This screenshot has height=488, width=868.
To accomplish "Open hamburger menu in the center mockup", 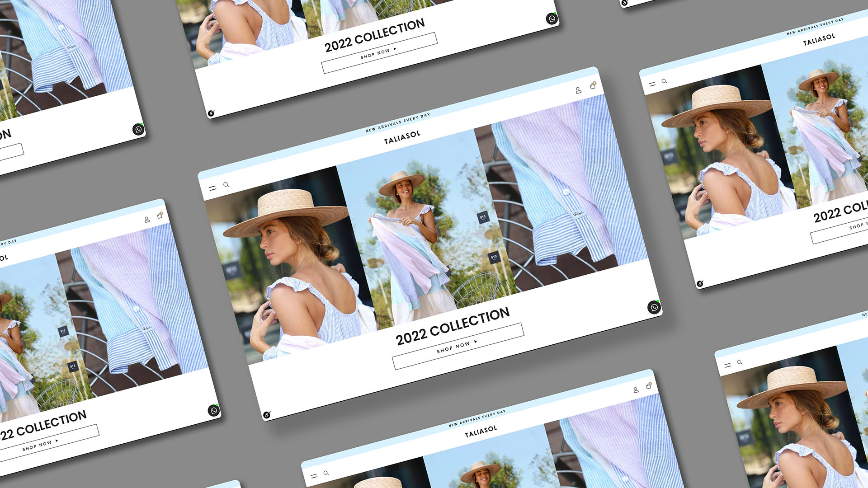I will click(x=212, y=188).
